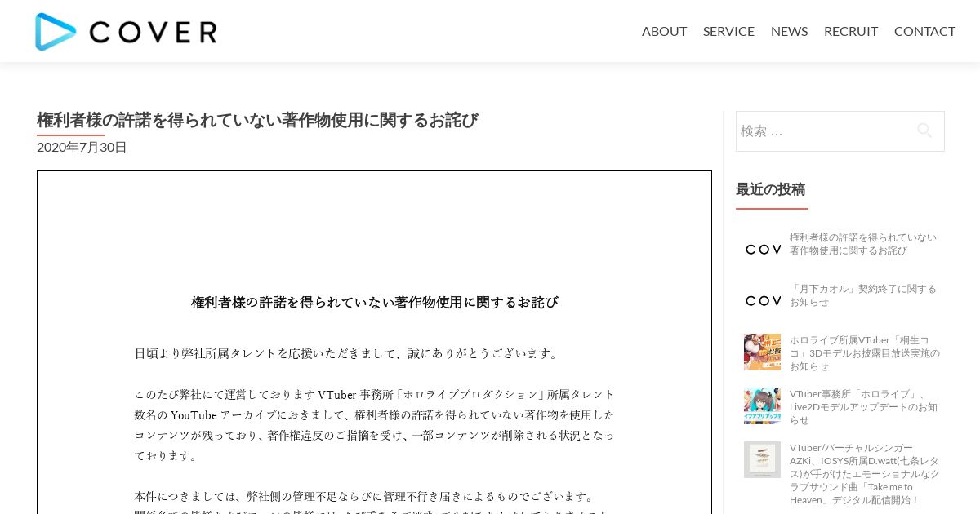Screen dimensions: 980x514
Task: Open the ABOUT menu item
Action: click(664, 31)
